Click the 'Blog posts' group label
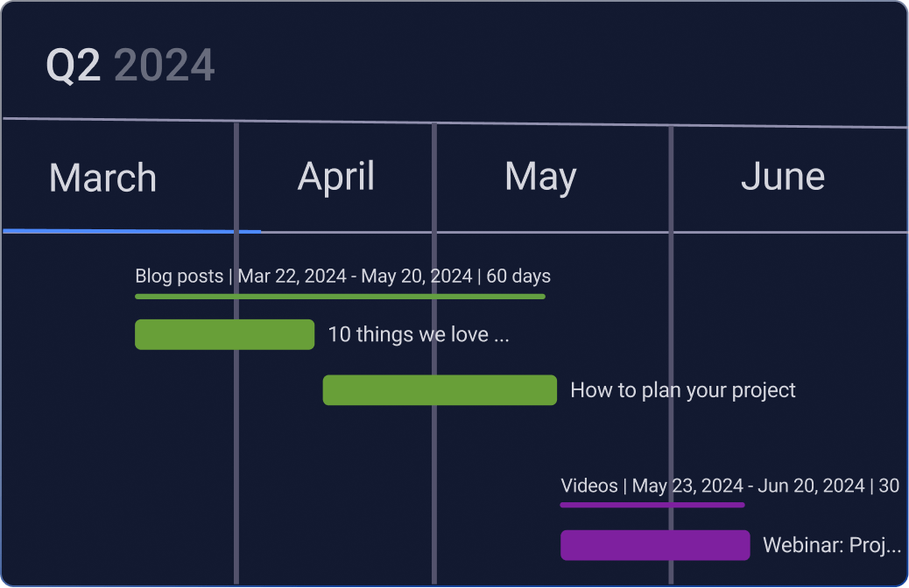909x588 pixels. pyautogui.click(x=178, y=276)
